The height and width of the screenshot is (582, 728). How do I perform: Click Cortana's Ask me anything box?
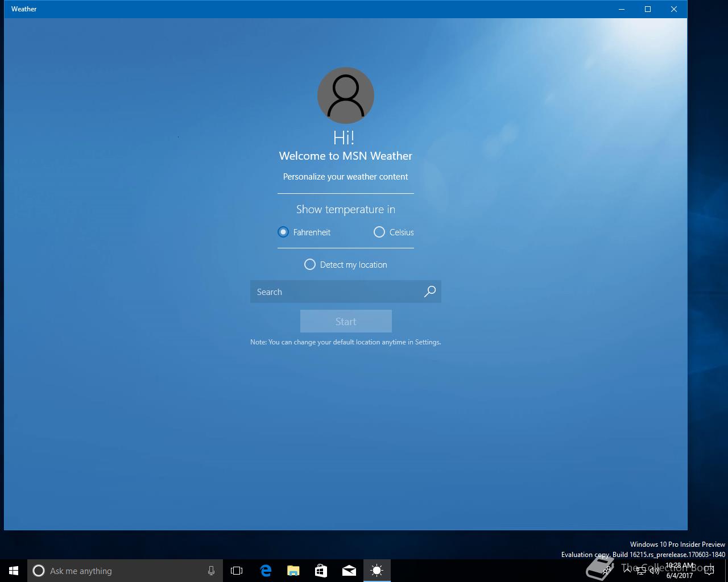click(x=125, y=571)
